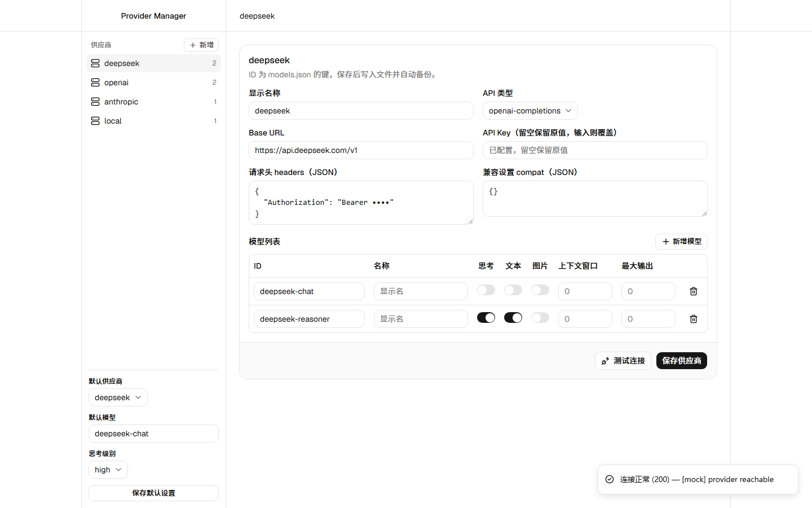
Task: Disable 思考 toggle for deepseek-reasoner
Action: click(486, 318)
